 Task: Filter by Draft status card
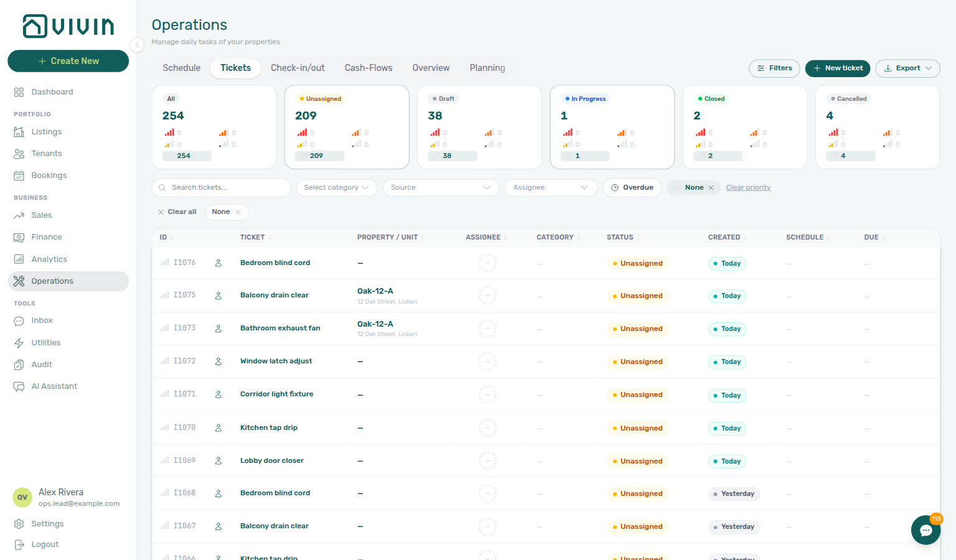click(479, 127)
